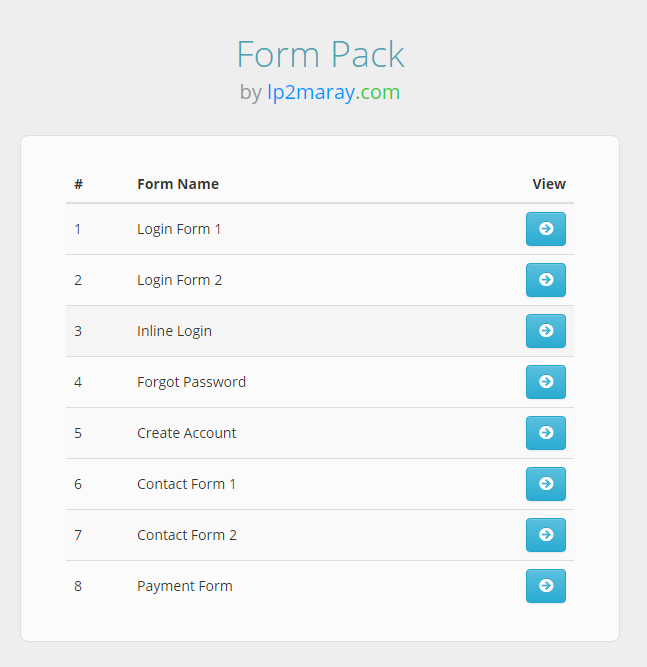View Forgot Password form arrow button
Screen dimensions: 647x667
point(546,382)
